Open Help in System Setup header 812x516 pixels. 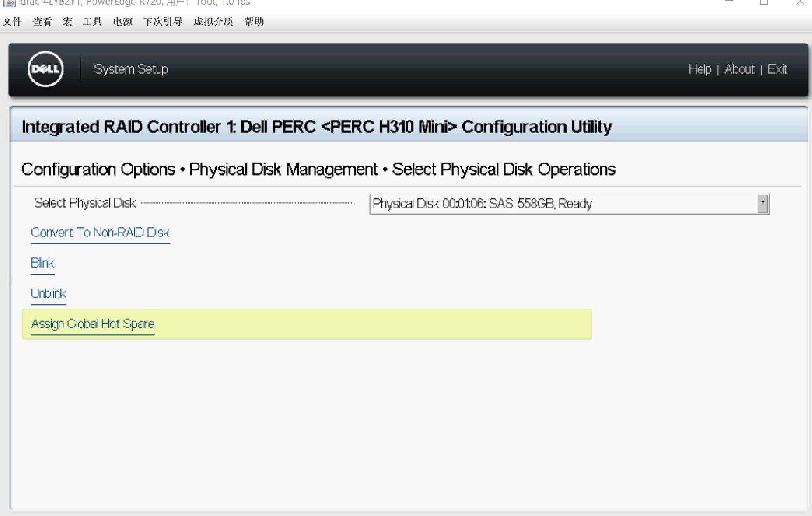[x=700, y=69]
